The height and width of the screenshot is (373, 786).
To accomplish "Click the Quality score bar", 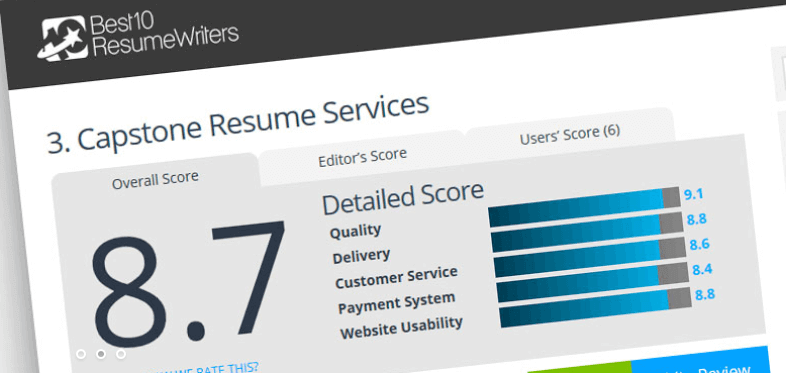I will (584, 207).
